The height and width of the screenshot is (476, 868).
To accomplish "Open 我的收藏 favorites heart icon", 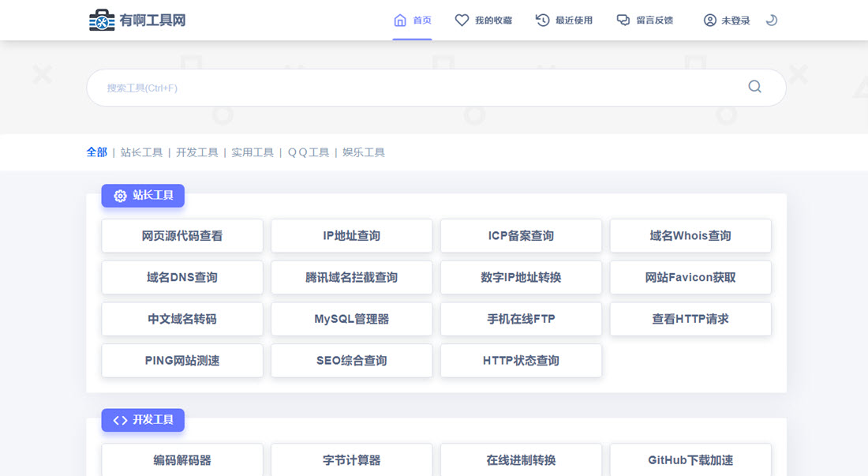I will click(x=462, y=21).
